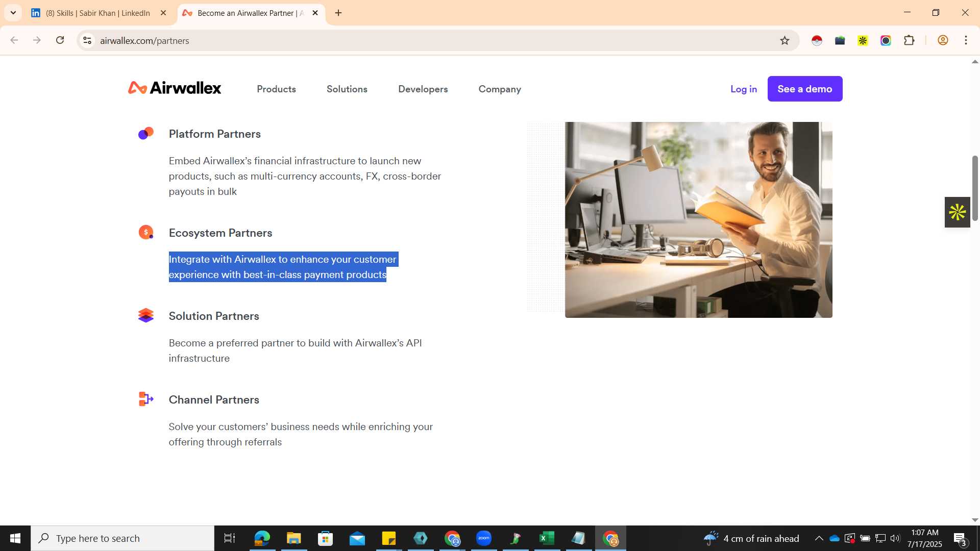This screenshot has height=551, width=980.
Task: Open Zoom from taskbar
Action: click(x=484, y=538)
